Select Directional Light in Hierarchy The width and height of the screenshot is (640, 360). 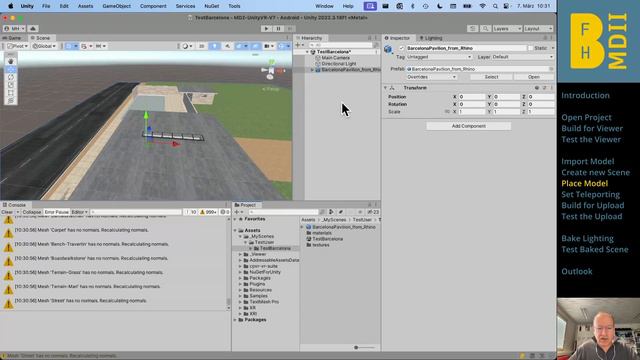338,64
